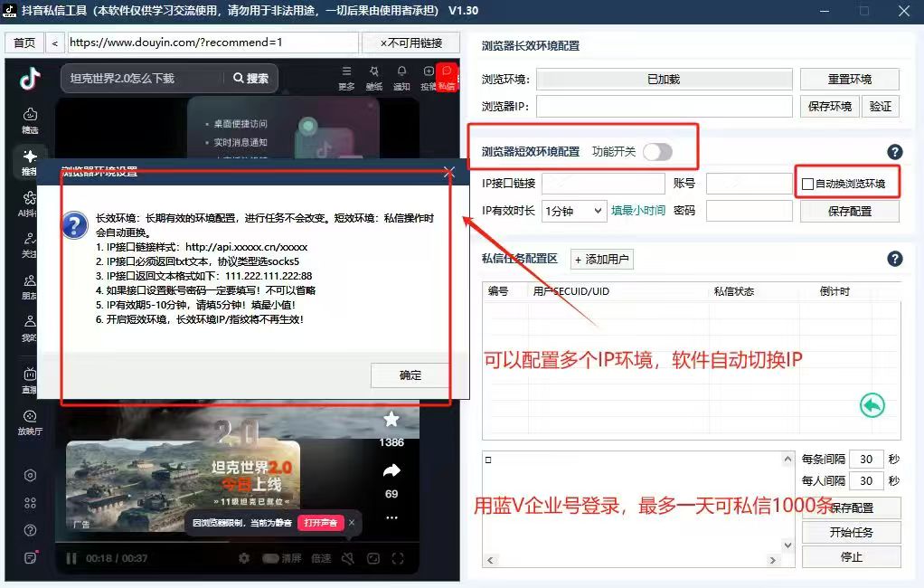
Task: Click the message text area's scroll-right arrow
Action: click(772, 560)
